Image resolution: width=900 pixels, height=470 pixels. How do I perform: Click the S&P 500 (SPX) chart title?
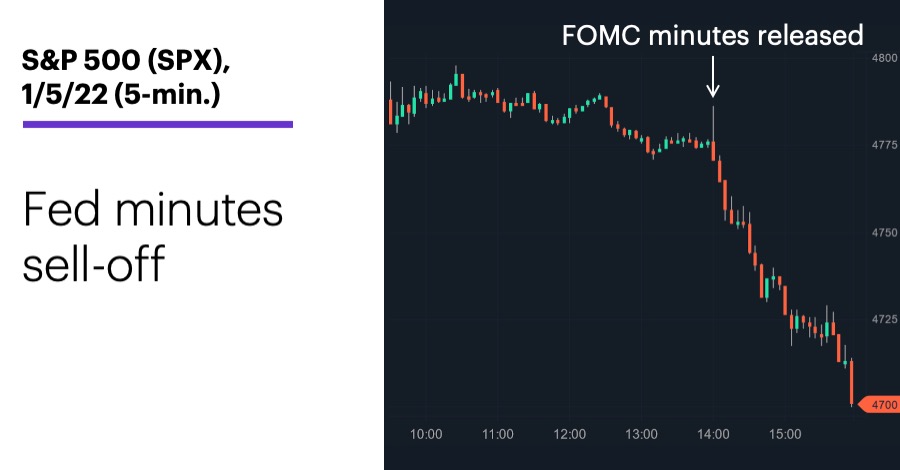(x=126, y=60)
